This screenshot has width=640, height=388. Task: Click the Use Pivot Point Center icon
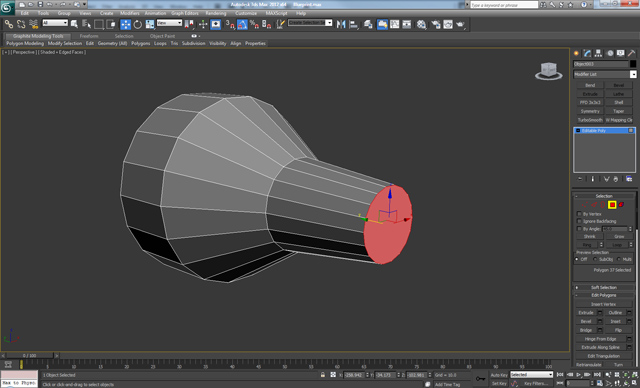point(189,24)
